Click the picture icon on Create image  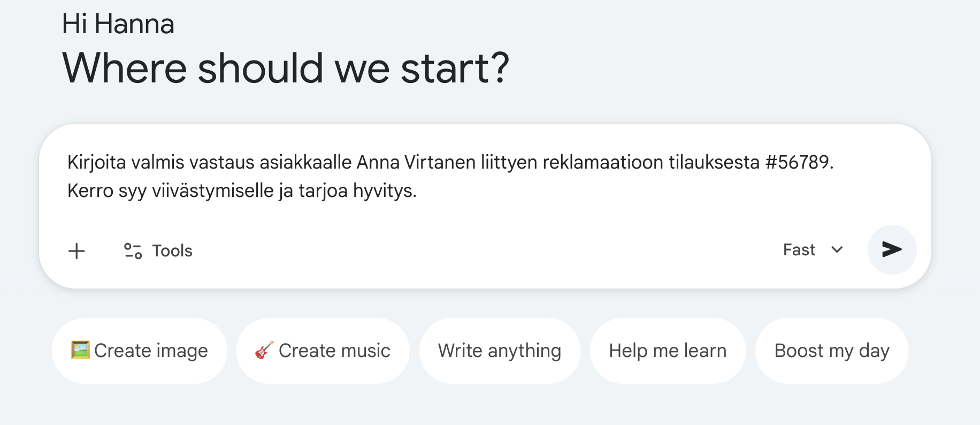[x=80, y=351]
